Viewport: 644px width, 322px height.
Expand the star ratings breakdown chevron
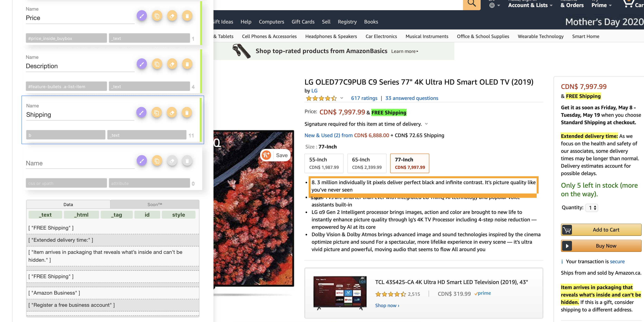[342, 98]
